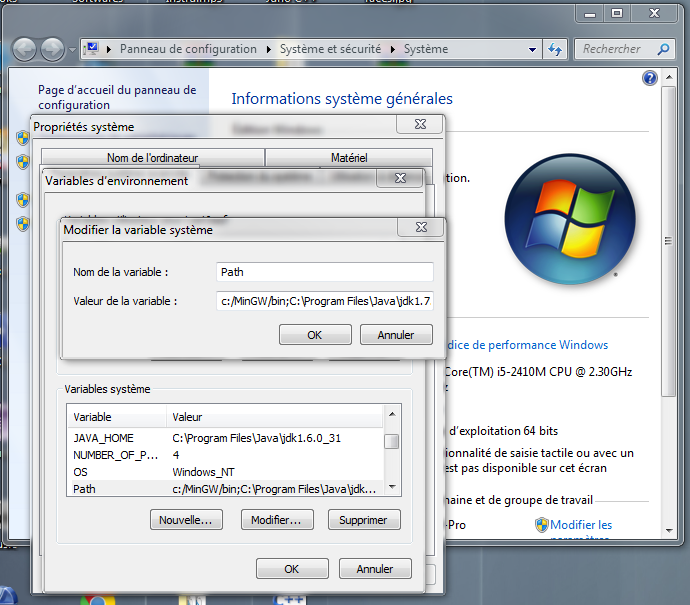Click Annuler in Modifier la variable système
This screenshot has width=690, height=605.
396,335
